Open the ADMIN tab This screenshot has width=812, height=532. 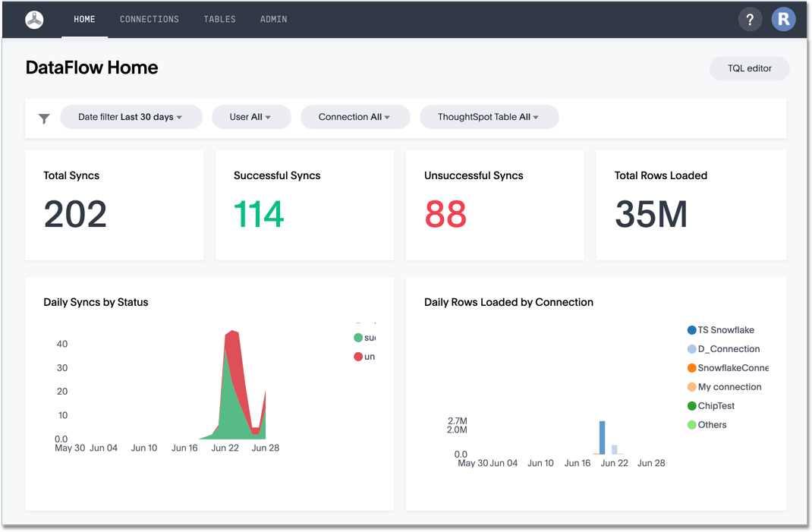click(273, 19)
